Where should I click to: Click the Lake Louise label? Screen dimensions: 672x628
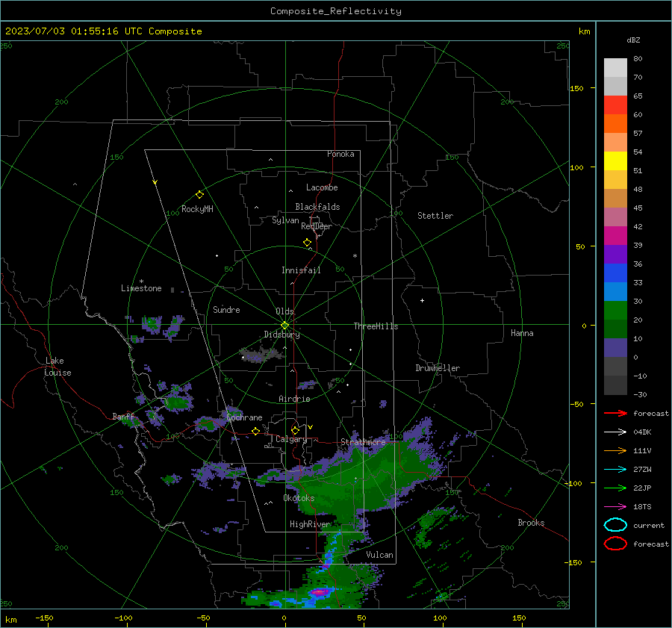(58, 367)
